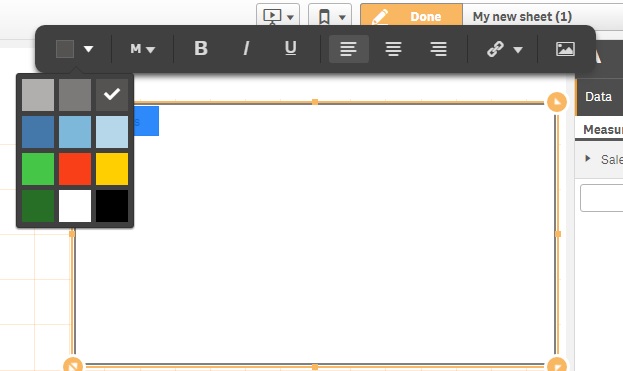Choose the pale blue color swatch

point(112,132)
